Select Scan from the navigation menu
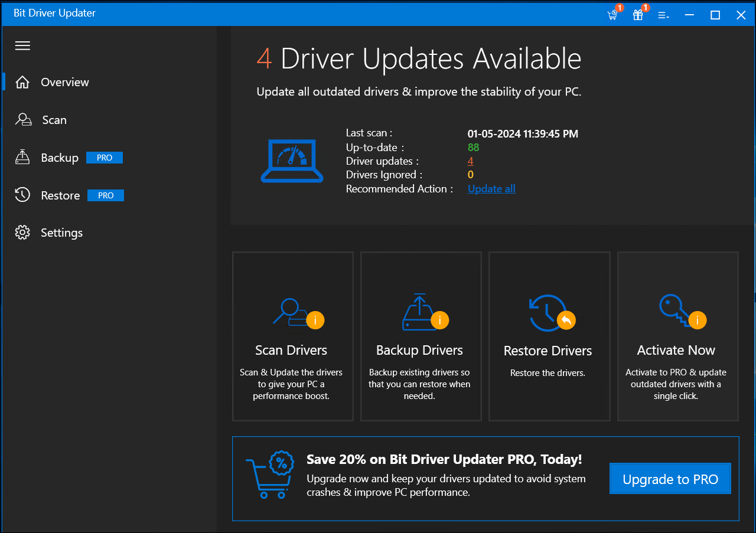Screen dimensions: 756x533 click(54, 119)
